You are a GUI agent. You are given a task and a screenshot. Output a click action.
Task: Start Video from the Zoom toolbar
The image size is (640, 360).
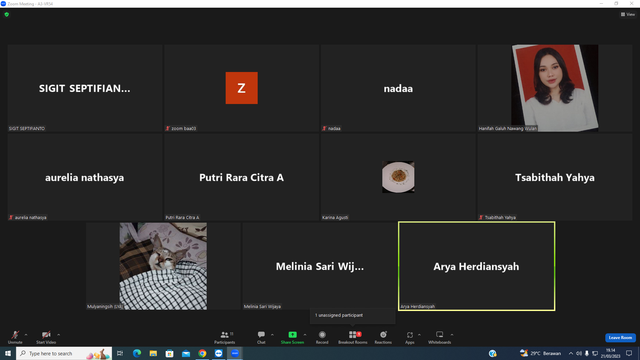(46, 337)
